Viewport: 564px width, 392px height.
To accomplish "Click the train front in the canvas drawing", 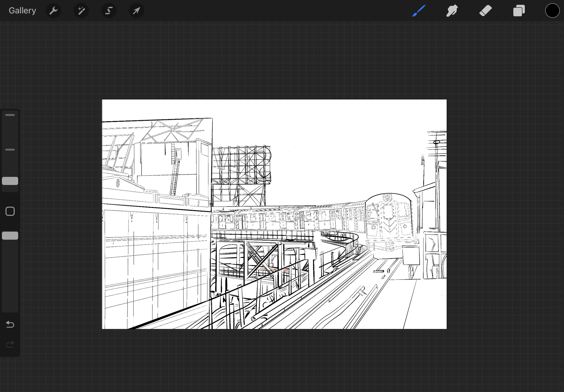I will [x=390, y=222].
